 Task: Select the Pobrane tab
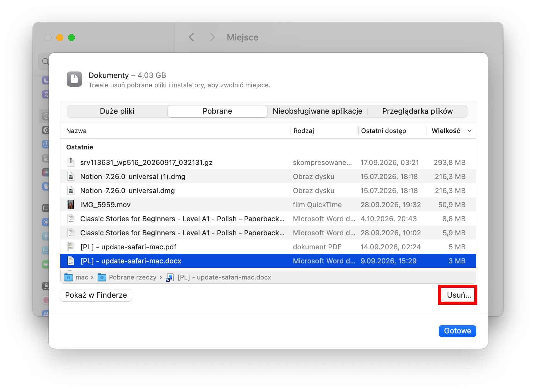tap(217, 111)
